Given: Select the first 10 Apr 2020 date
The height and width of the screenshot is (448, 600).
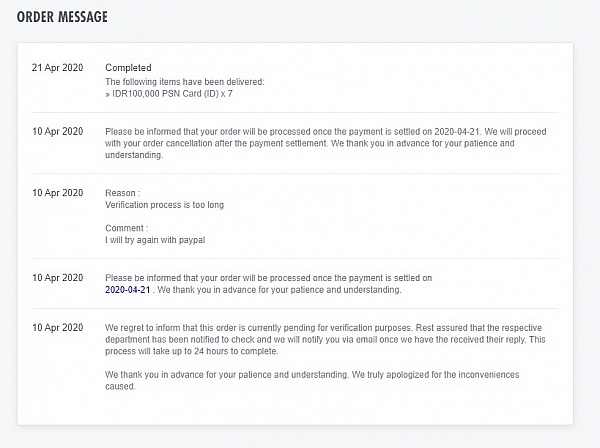Looking at the screenshot, I should click(x=57, y=132).
